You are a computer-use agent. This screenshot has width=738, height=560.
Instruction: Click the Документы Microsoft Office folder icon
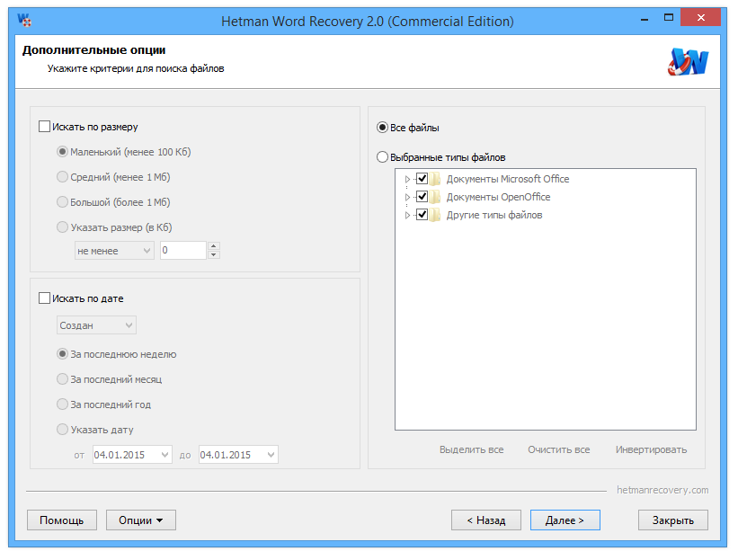pos(435,179)
